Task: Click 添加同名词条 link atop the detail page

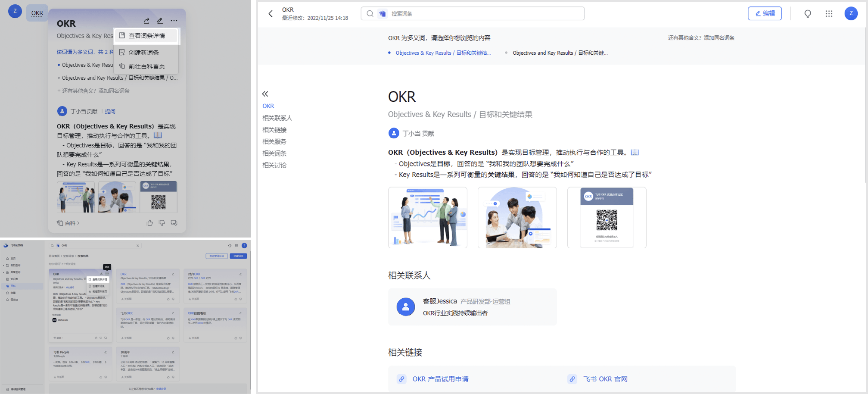Action: click(719, 38)
